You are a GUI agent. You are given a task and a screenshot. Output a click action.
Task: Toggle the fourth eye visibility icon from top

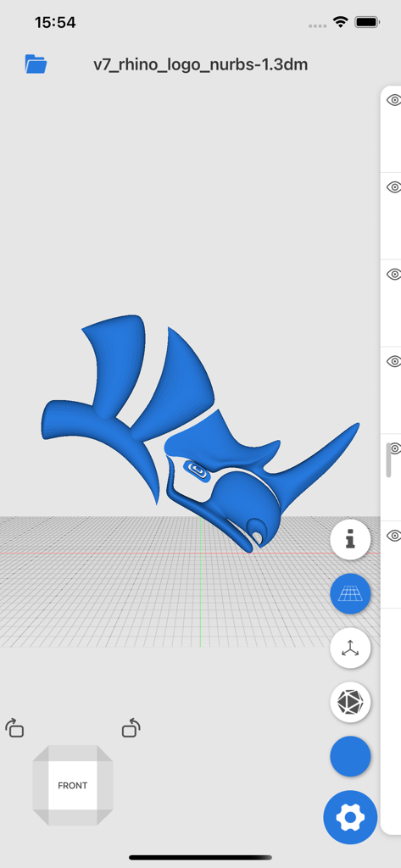click(x=393, y=361)
